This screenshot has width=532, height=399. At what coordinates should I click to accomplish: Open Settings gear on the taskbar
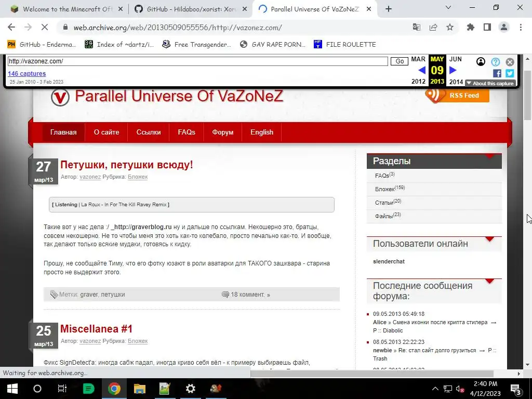[190, 389]
